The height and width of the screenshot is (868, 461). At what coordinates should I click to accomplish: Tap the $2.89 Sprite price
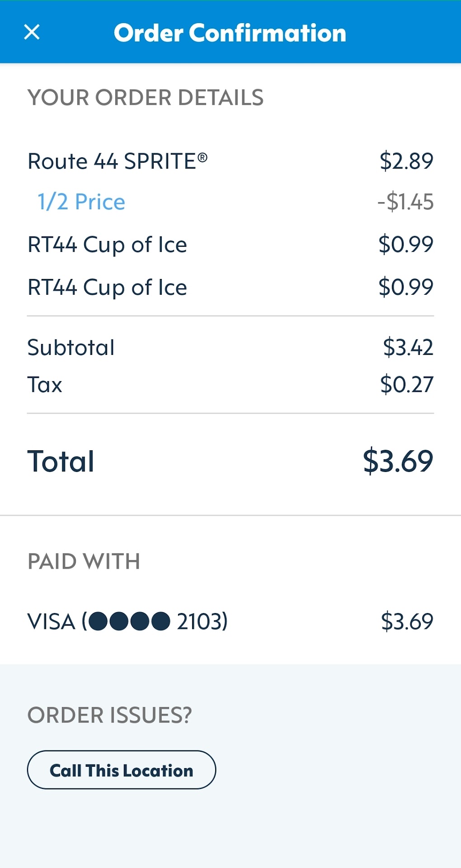pyautogui.click(x=406, y=161)
